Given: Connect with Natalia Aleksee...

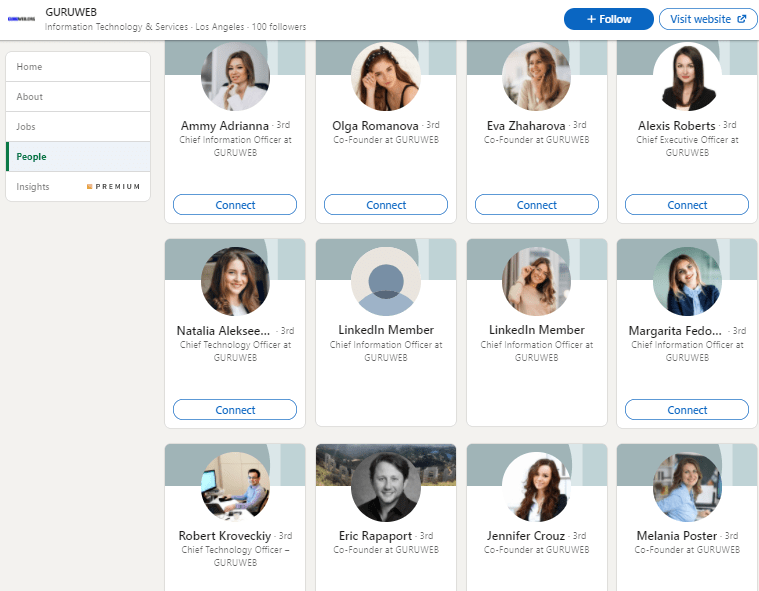Looking at the screenshot, I should (x=235, y=410).
